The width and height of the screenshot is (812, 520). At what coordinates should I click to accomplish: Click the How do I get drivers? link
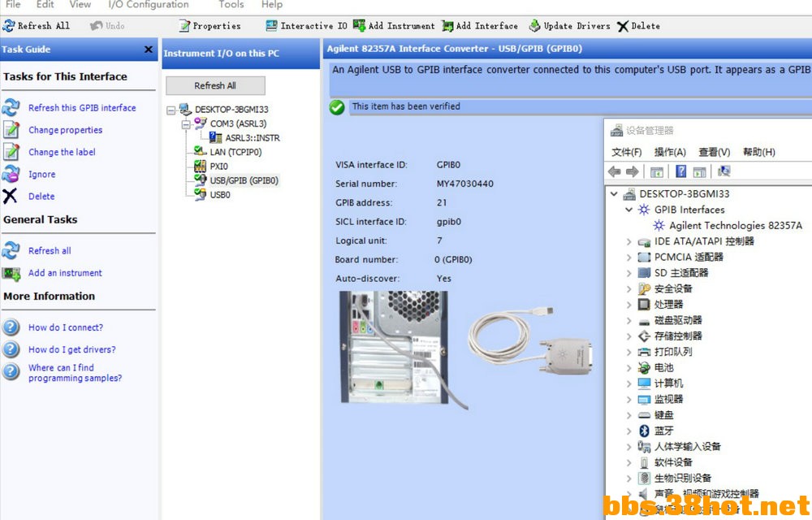click(x=72, y=349)
